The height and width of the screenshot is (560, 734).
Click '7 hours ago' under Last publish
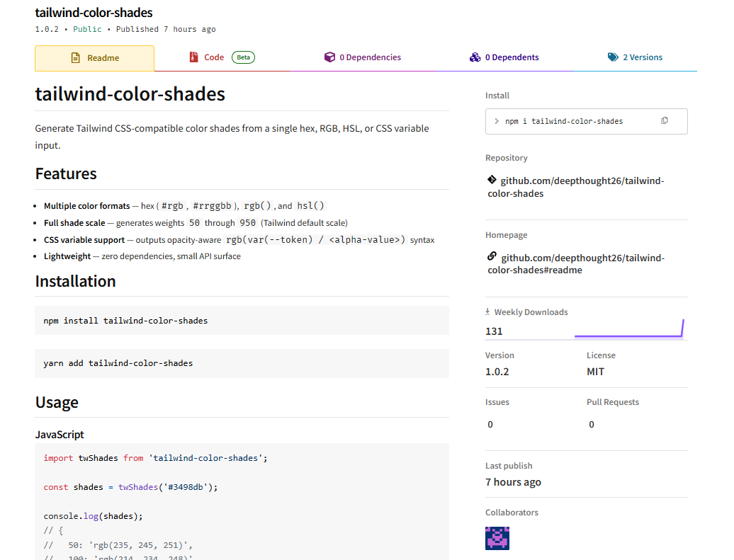pyautogui.click(x=513, y=482)
